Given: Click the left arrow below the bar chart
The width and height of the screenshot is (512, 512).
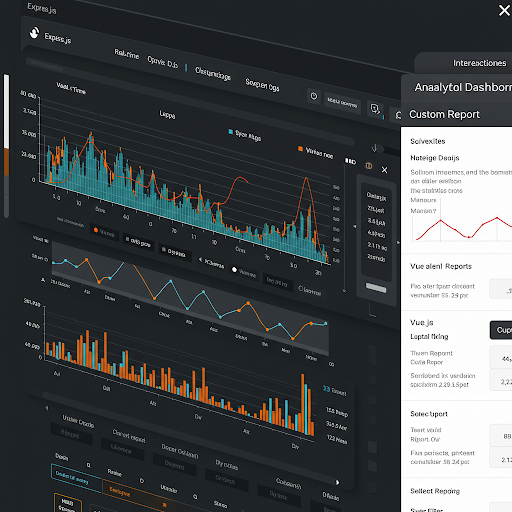Looking at the screenshot, I should 47,408.
